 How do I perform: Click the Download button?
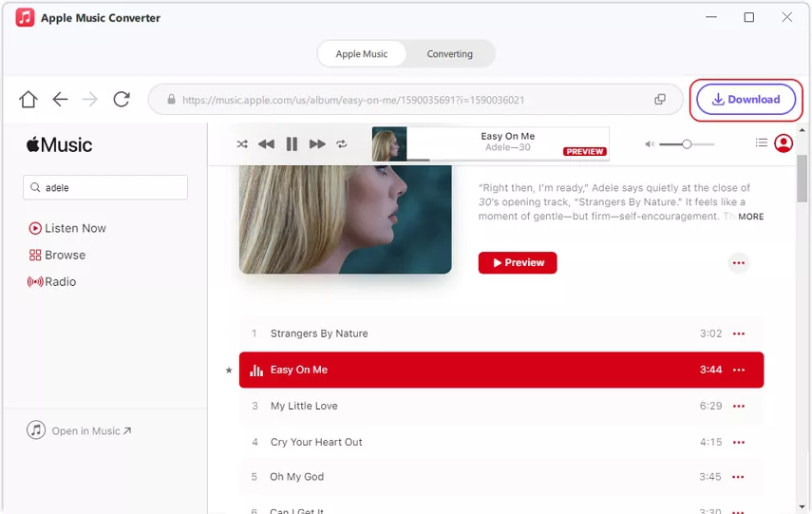[x=746, y=100]
